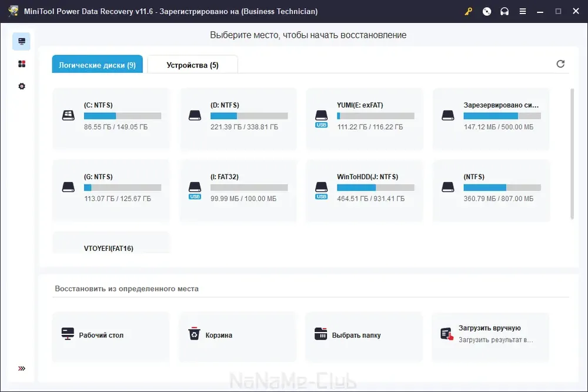Viewport: 588px width, 392px height.
Task: Open the utilities grid icon in sidebar
Action: [x=22, y=64]
